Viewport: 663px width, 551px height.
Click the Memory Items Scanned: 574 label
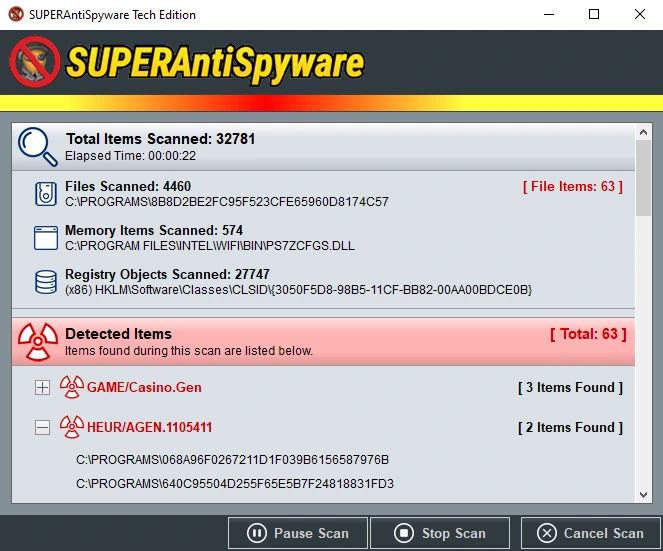click(154, 230)
